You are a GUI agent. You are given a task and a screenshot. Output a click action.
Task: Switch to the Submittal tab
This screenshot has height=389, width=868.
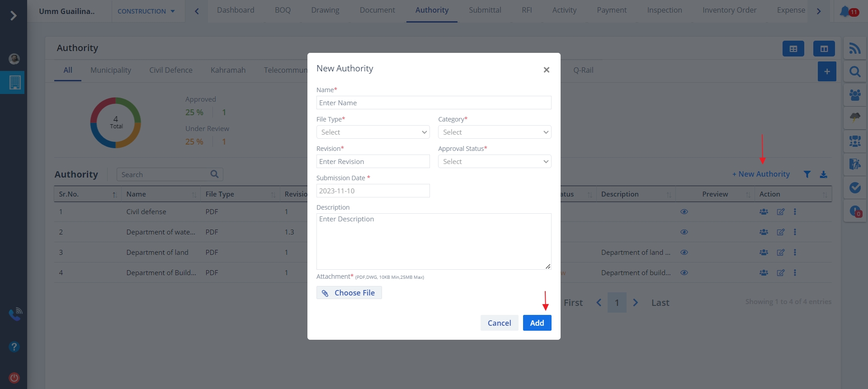click(x=485, y=10)
